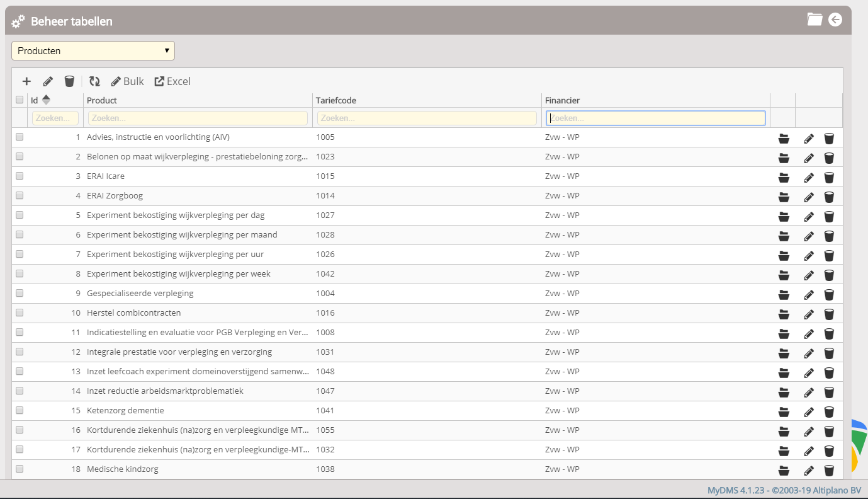Open folder for Indicatiestelling en evaluatie row
Viewport: 868px width, 499px height.
784,334
